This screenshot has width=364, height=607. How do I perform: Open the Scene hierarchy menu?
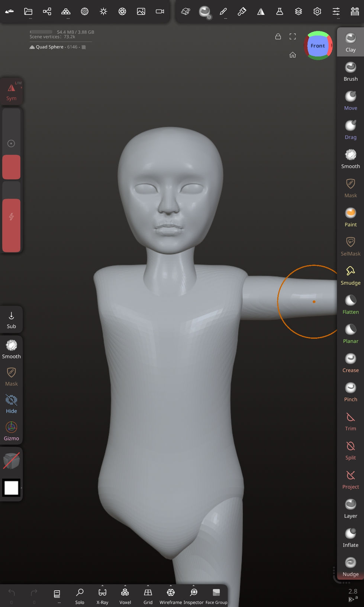pos(47,12)
